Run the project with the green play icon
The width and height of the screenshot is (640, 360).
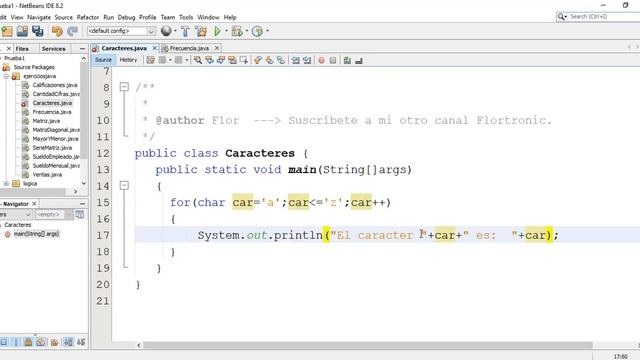(x=218, y=31)
